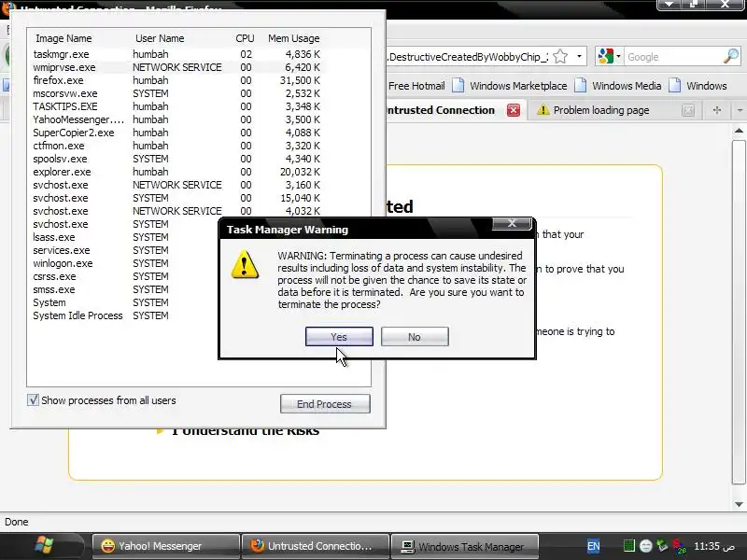Screen dimensions: 747x560
Task: Open a new Firefox tab
Action: point(716,110)
